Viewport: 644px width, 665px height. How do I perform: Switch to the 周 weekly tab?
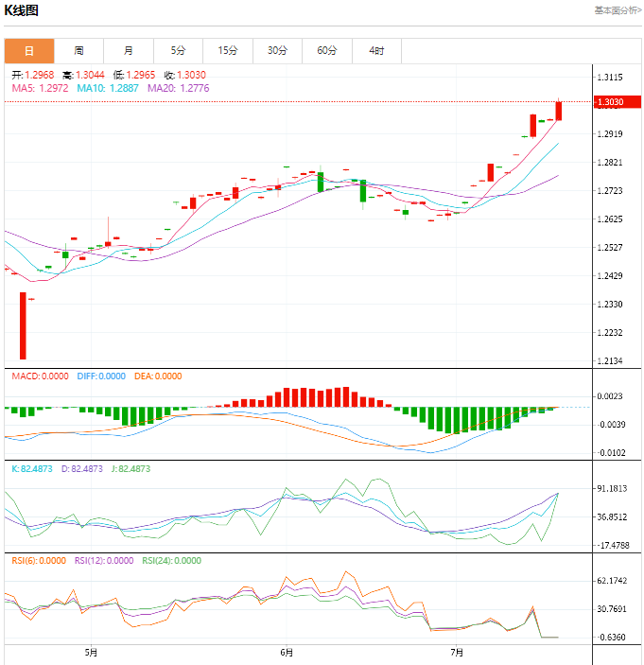78,51
